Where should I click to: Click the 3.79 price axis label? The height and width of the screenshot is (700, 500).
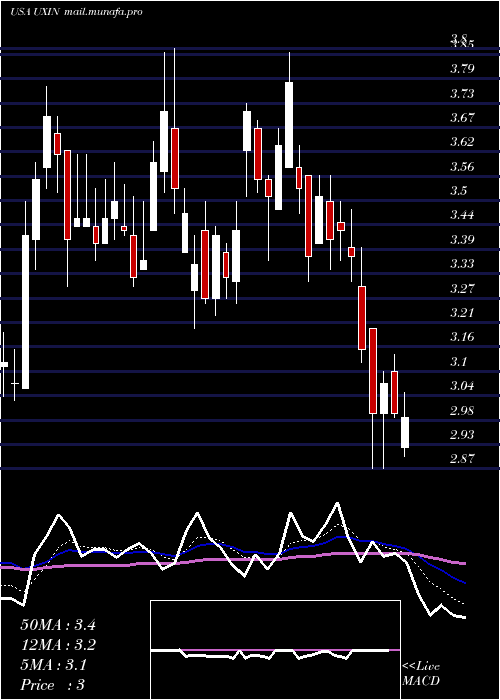pos(462,69)
